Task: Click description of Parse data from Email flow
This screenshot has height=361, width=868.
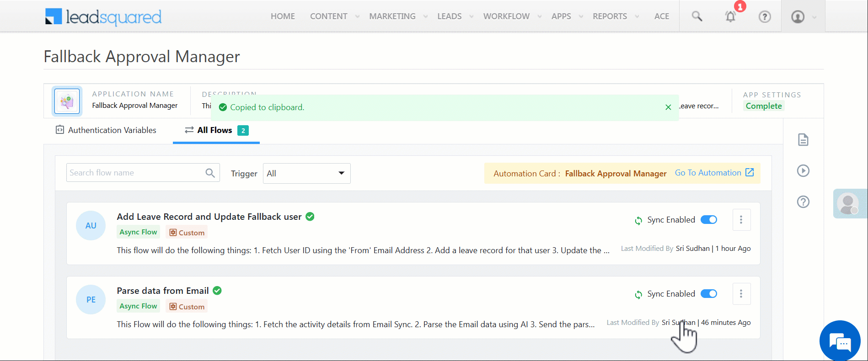Action: pos(356,324)
